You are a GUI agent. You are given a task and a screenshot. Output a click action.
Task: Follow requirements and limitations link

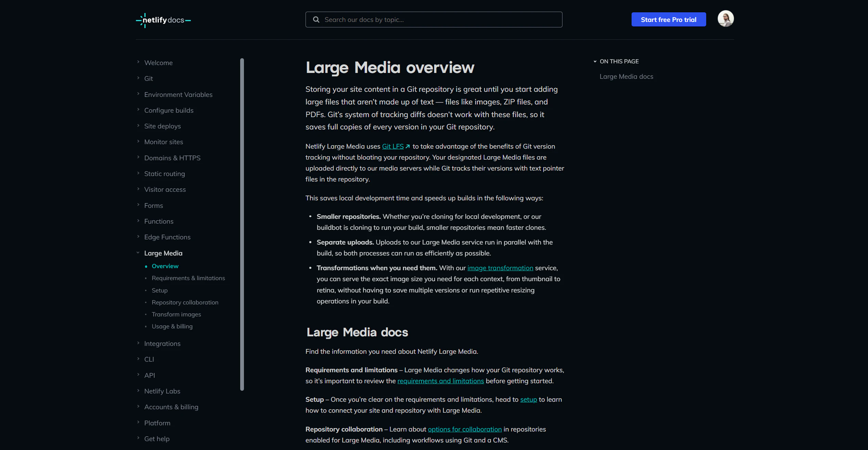click(x=440, y=381)
